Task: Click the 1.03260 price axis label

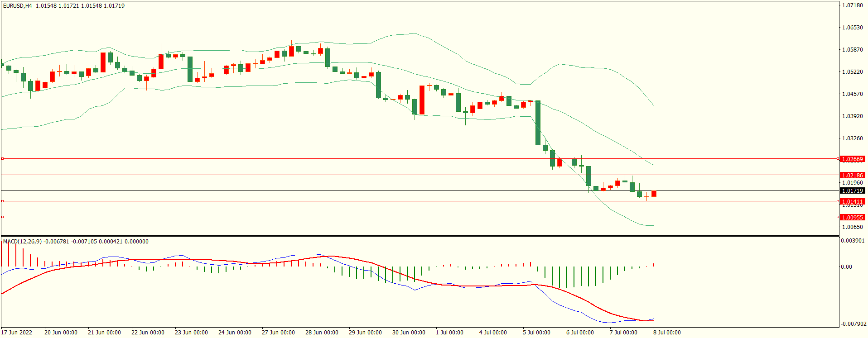Action: tap(852, 138)
